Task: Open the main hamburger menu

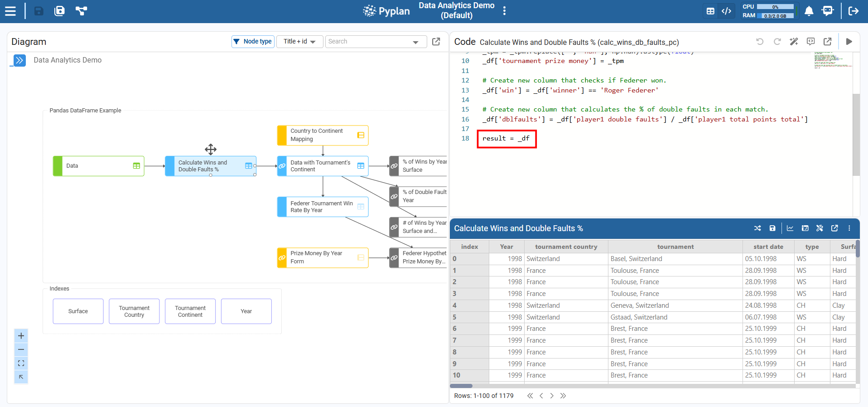Action: (x=10, y=11)
